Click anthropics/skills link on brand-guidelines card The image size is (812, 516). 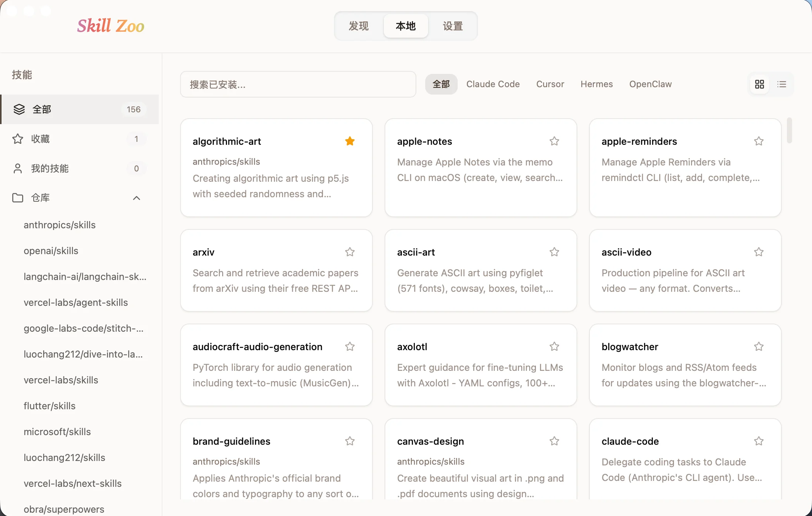pos(226,462)
